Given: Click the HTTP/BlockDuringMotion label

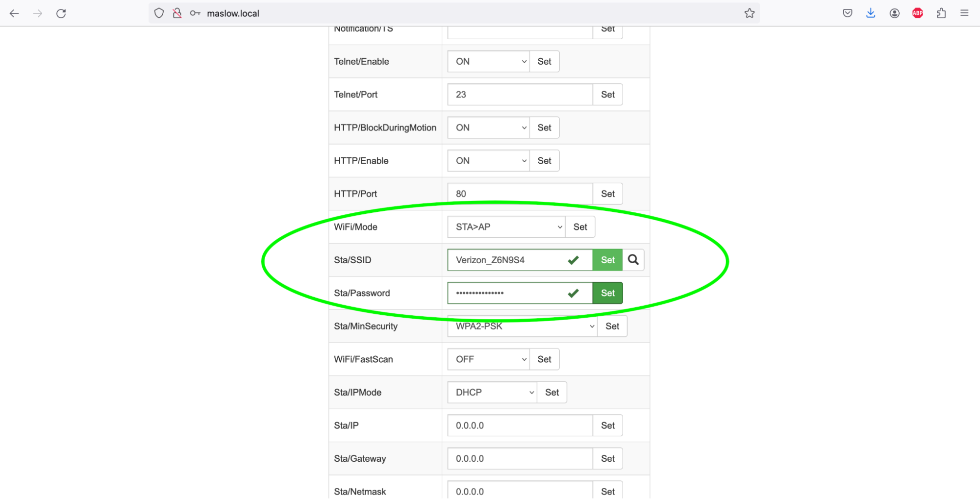Looking at the screenshot, I should click(x=385, y=127).
